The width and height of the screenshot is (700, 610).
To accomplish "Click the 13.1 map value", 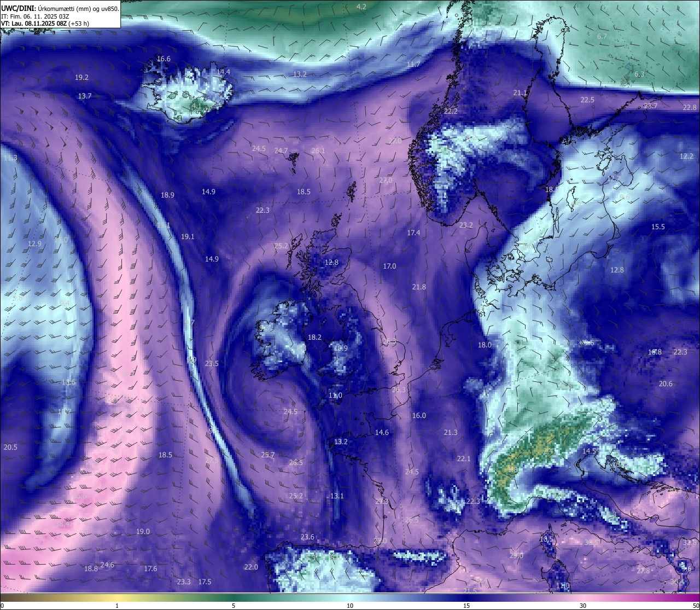I will [x=337, y=496].
